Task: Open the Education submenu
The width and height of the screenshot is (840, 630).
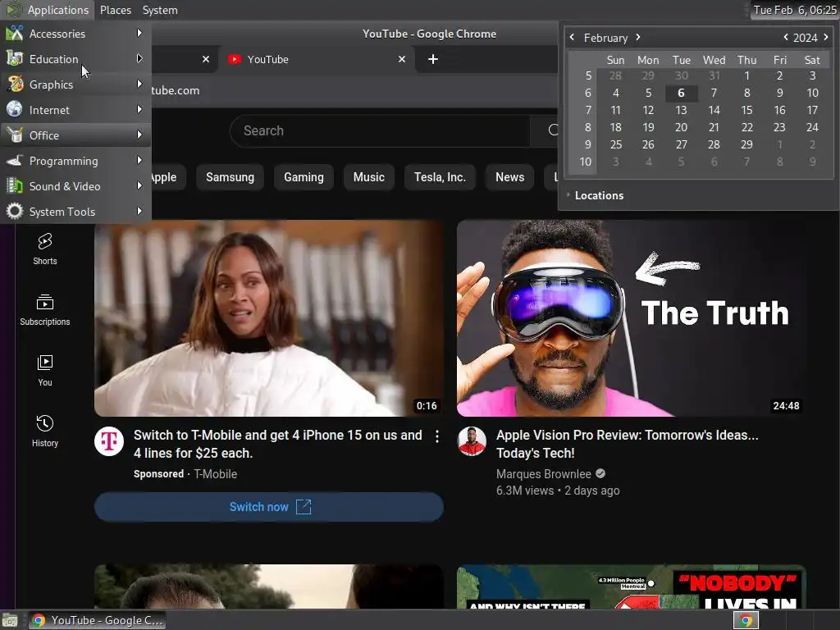Action: coord(75,59)
